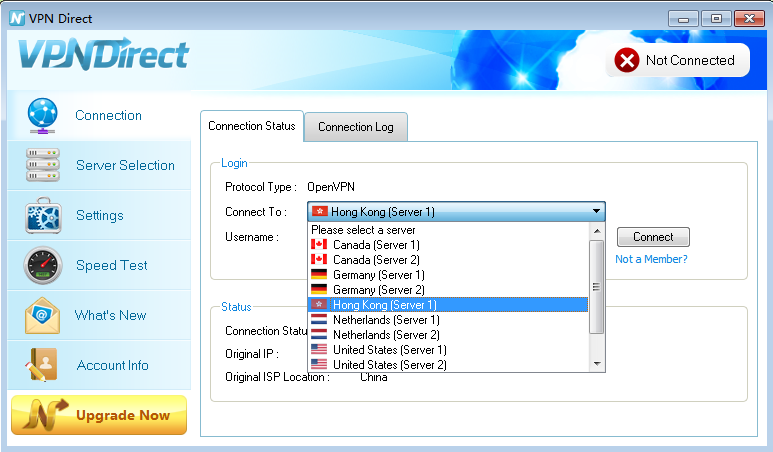Click the United States (Server 1) flag icon
Image resolution: width=773 pixels, height=452 pixels.
click(319, 349)
